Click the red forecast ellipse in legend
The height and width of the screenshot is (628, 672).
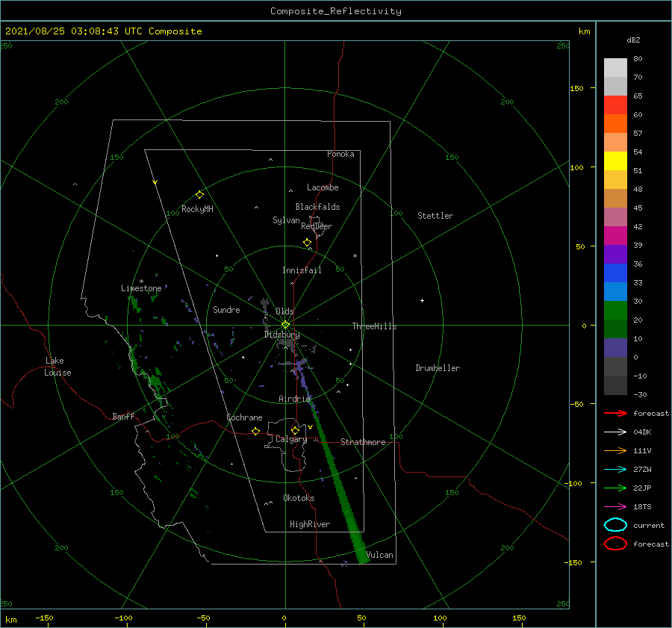[615, 544]
